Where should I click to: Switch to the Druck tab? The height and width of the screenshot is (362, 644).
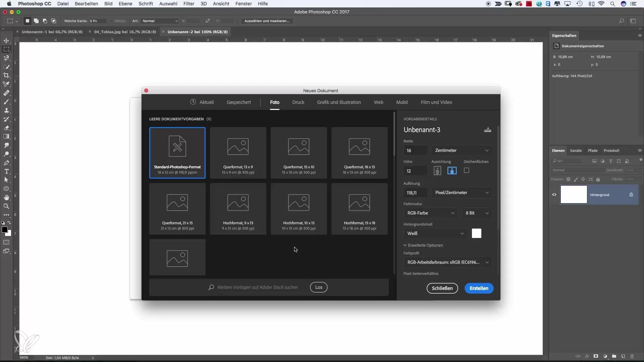298,102
